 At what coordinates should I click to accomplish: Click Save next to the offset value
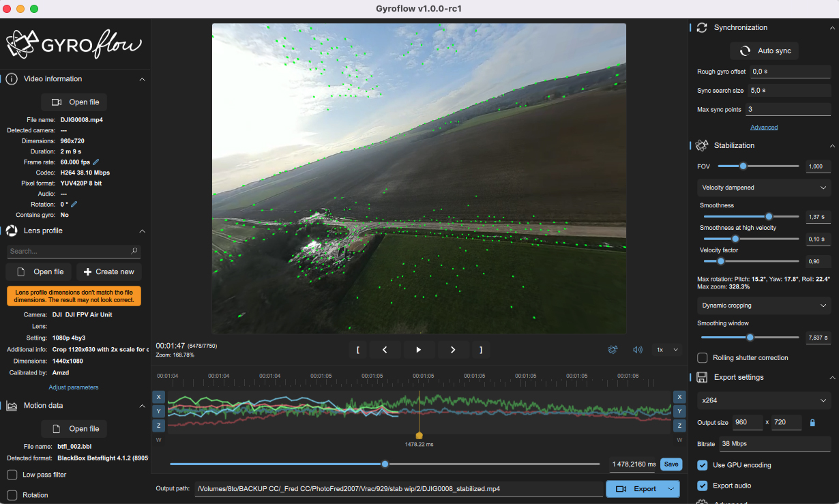click(x=671, y=464)
